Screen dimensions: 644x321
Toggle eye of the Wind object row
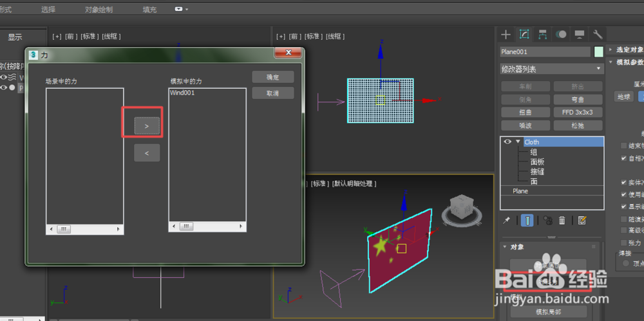coord(4,77)
